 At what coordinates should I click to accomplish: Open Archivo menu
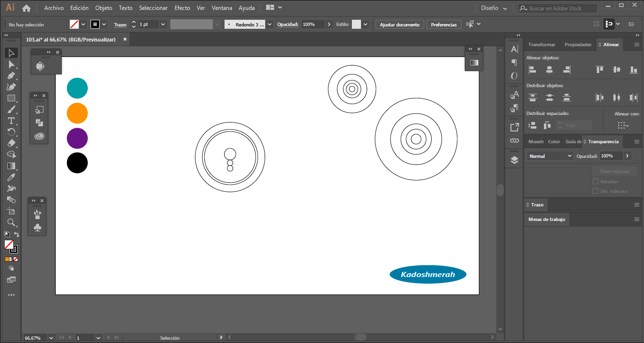[54, 8]
